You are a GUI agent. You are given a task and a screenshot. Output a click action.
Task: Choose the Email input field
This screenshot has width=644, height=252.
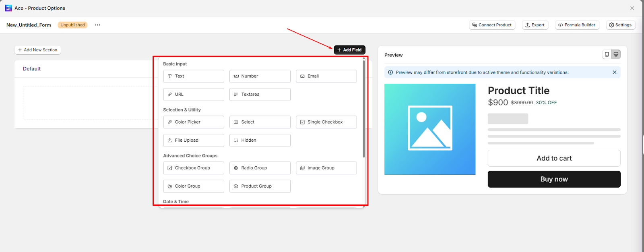pyautogui.click(x=326, y=76)
